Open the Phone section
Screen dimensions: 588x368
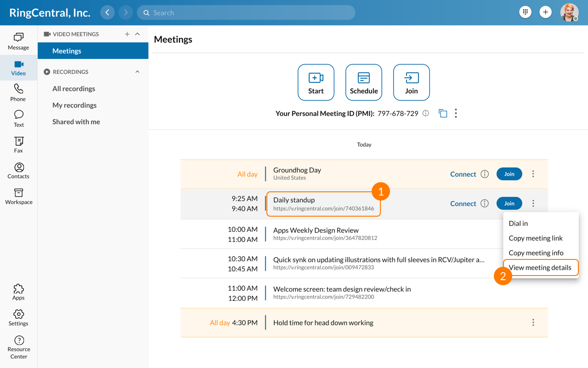point(18,92)
